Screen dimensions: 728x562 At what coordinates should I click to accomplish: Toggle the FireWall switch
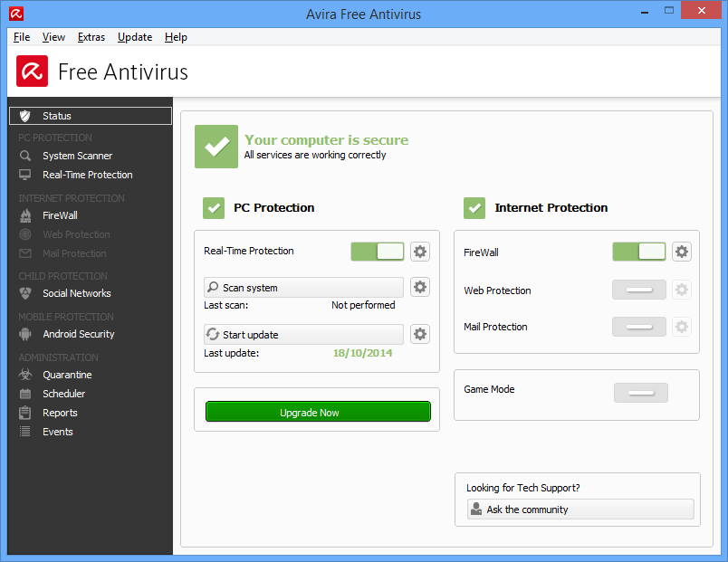click(x=638, y=252)
